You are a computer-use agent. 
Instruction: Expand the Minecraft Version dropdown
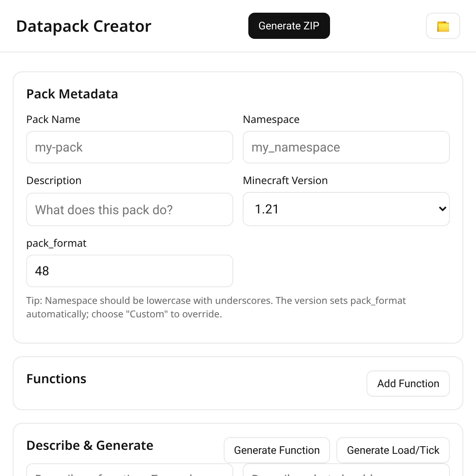(346, 209)
